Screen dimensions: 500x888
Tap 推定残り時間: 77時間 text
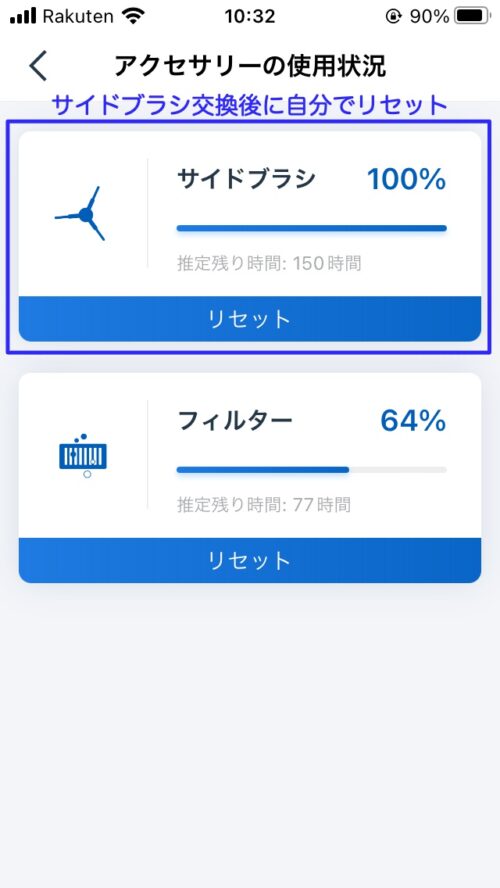pos(264,504)
